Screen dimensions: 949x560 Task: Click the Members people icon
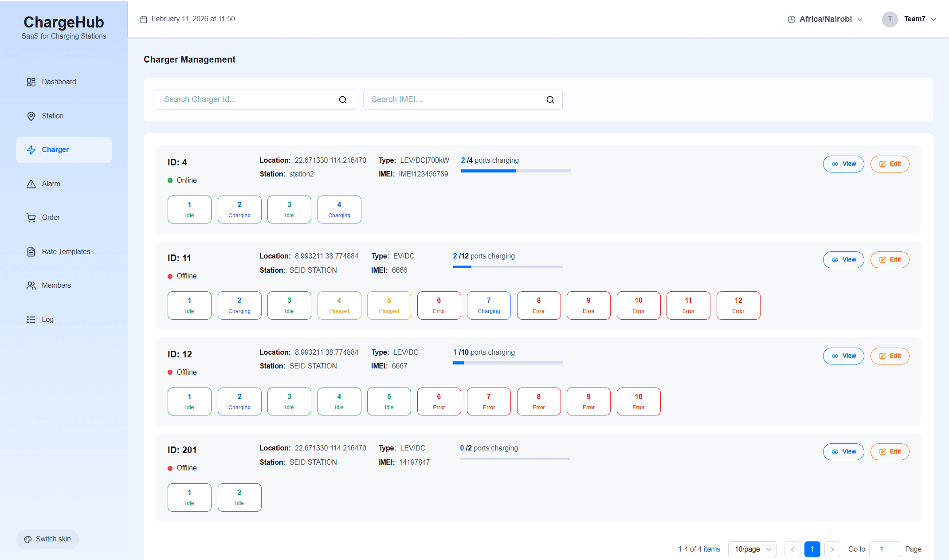(x=31, y=286)
